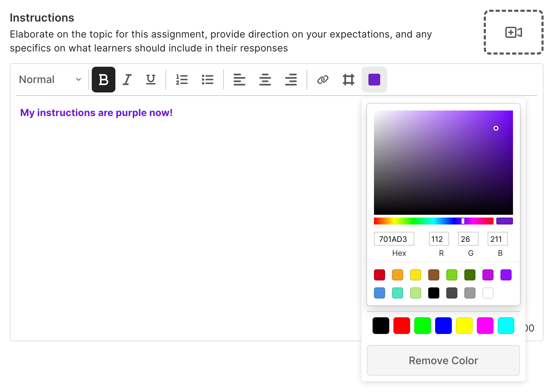
Task: Select the bright green swatch in bottom row
Action: coord(423,326)
